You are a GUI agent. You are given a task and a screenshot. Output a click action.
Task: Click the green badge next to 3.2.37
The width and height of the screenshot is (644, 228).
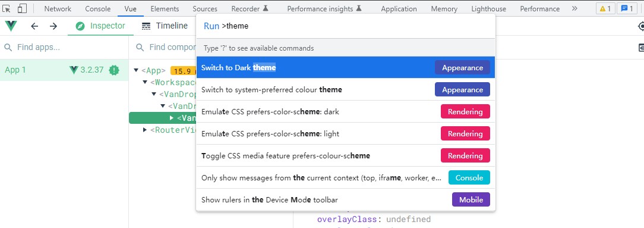[x=113, y=70]
